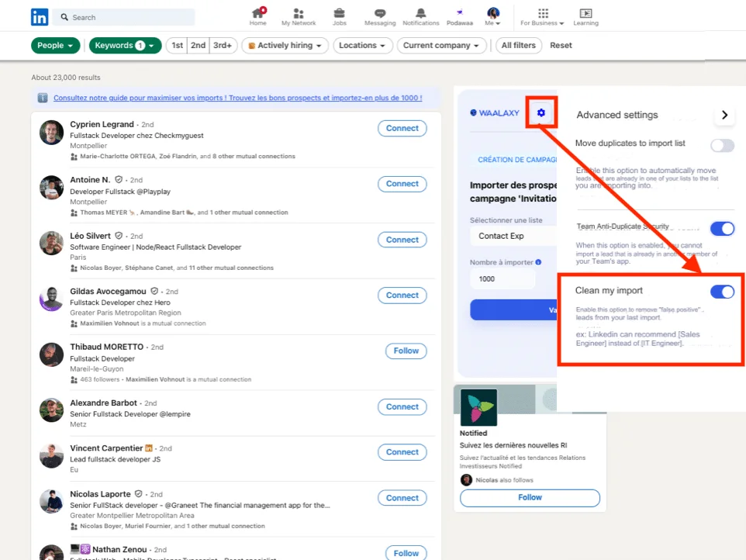
Task: Connect with Léo Silvert
Action: pos(402,240)
